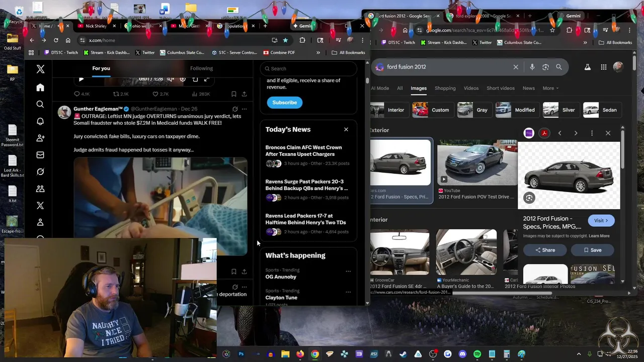Reload the x.com page

point(56,40)
